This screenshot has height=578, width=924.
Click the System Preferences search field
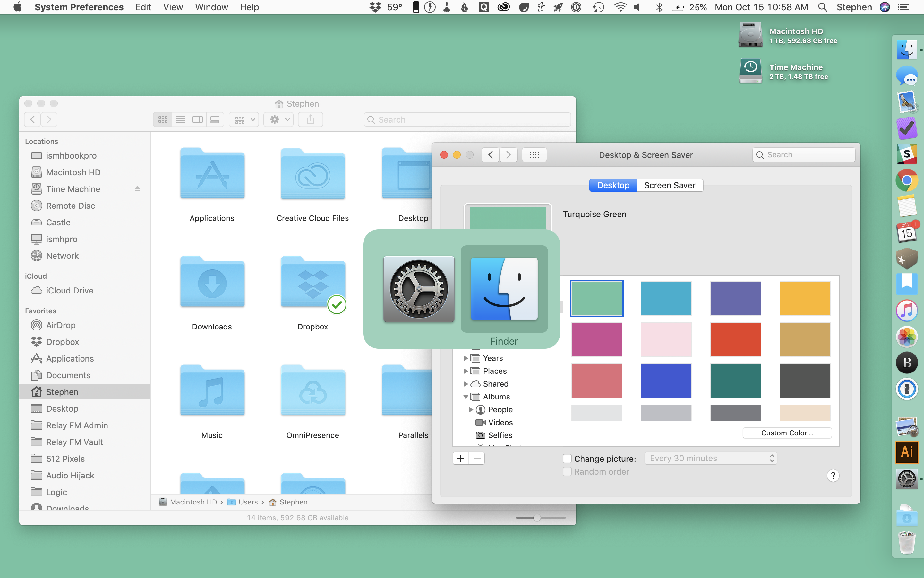(x=804, y=155)
